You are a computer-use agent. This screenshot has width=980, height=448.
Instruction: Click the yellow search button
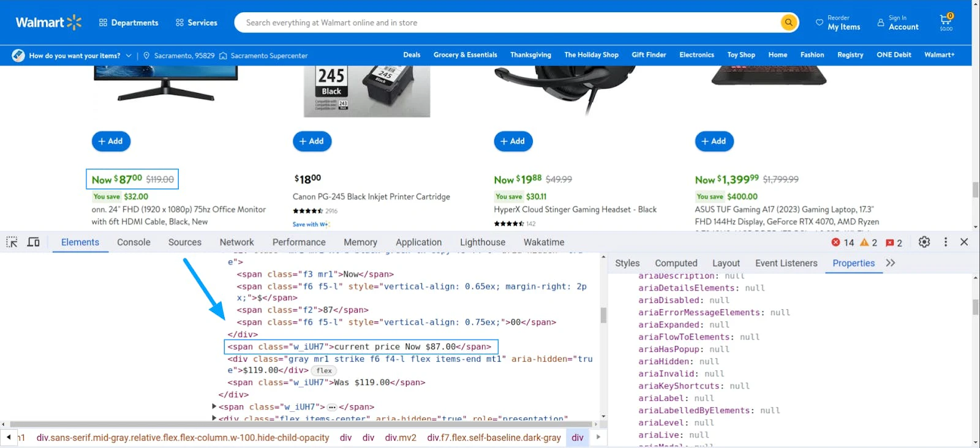coord(789,23)
